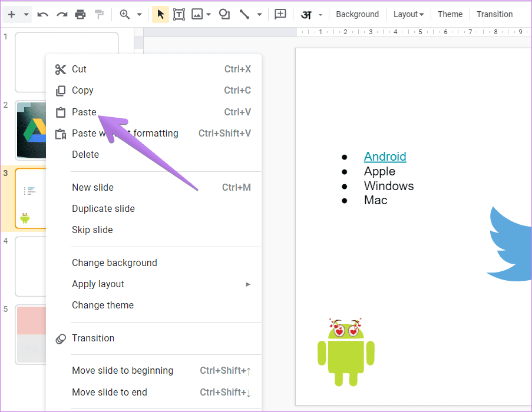Click the clipboard icon beside Paste

(61, 112)
